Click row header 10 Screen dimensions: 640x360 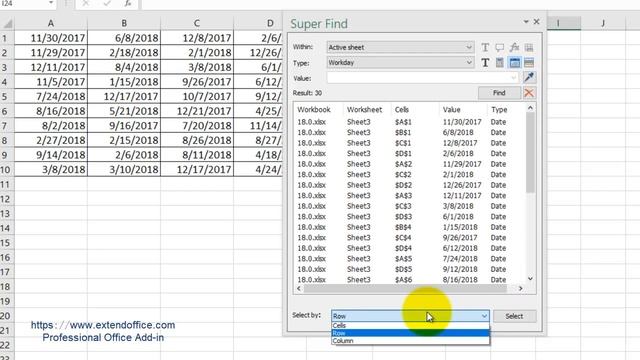click(x=6, y=169)
